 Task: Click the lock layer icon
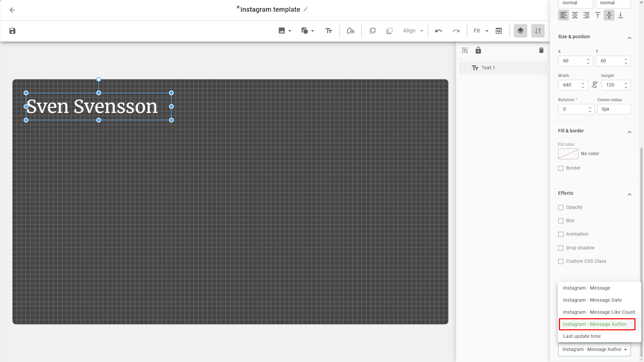(478, 50)
